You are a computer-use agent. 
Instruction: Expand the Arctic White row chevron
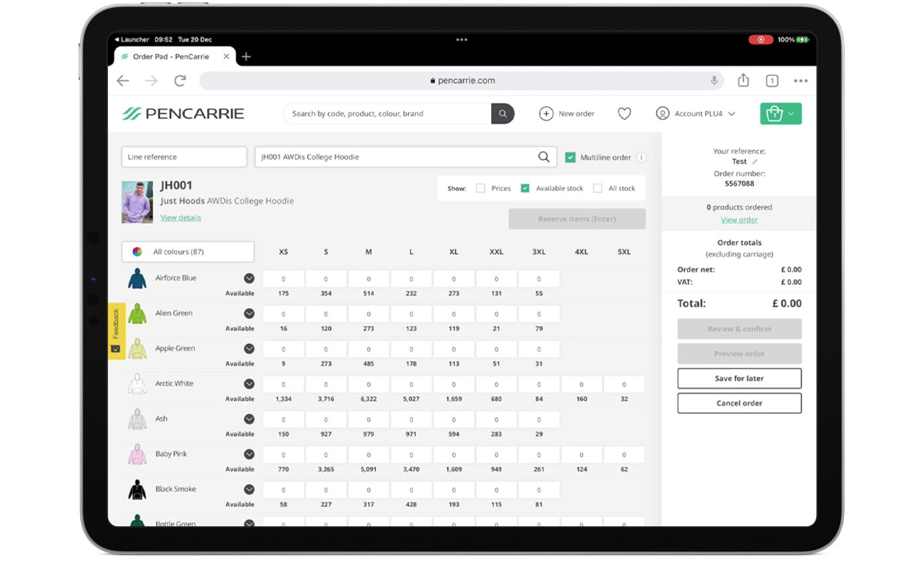pyautogui.click(x=249, y=384)
